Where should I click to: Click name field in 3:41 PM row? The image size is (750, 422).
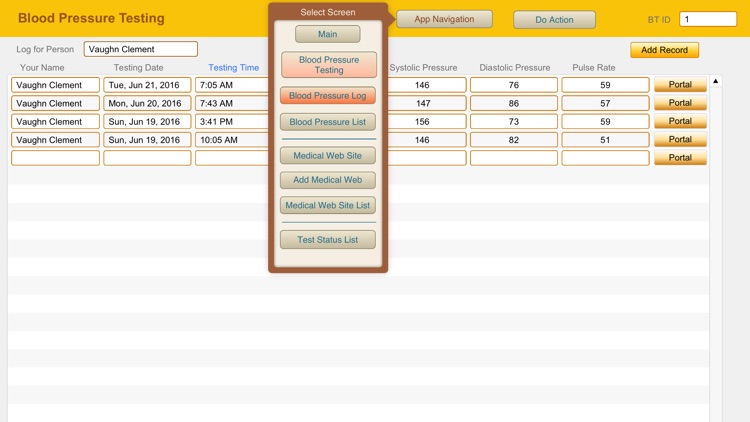[x=55, y=122]
